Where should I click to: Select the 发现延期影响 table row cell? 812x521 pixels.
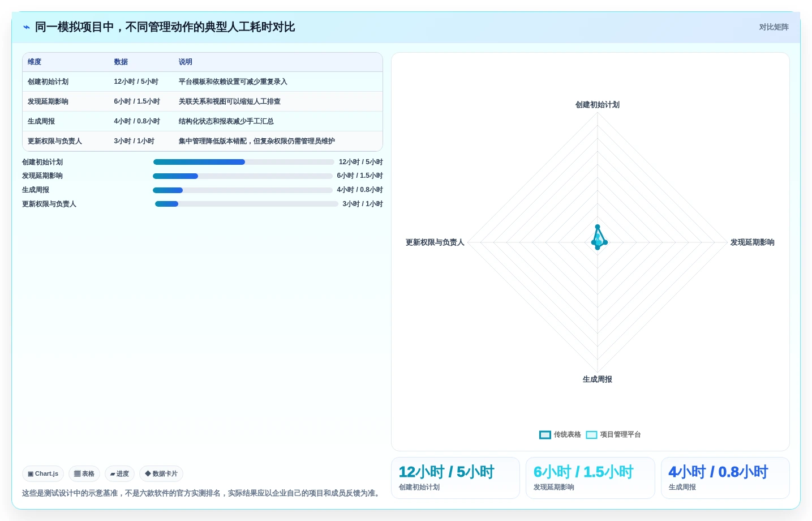coord(48,101)
